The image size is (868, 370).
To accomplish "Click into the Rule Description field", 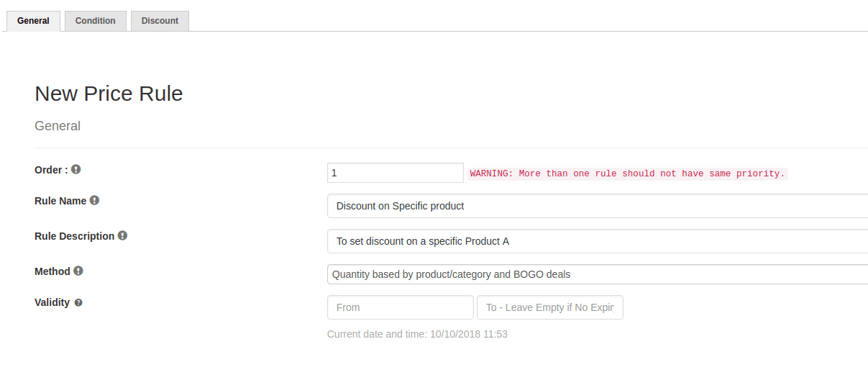I will [597, 241].
